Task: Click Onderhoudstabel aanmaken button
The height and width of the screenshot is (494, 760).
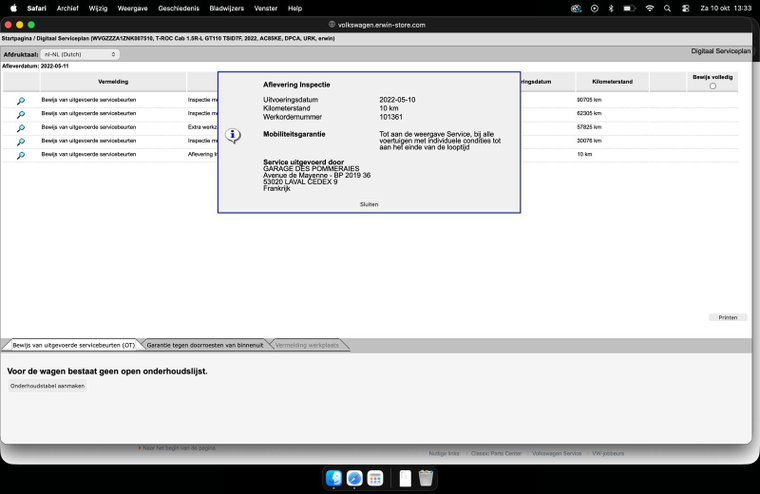Action: pyautogui.click(x=48, y=386)
